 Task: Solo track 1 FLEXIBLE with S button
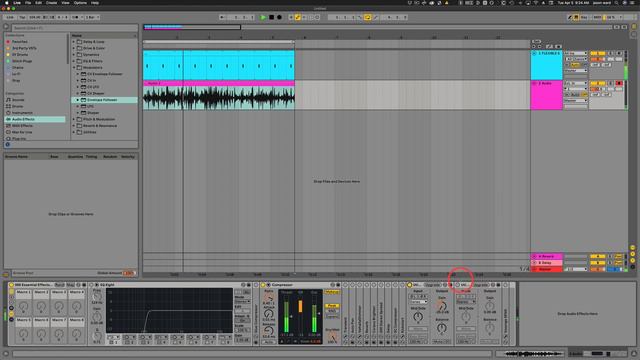[611, 53]
